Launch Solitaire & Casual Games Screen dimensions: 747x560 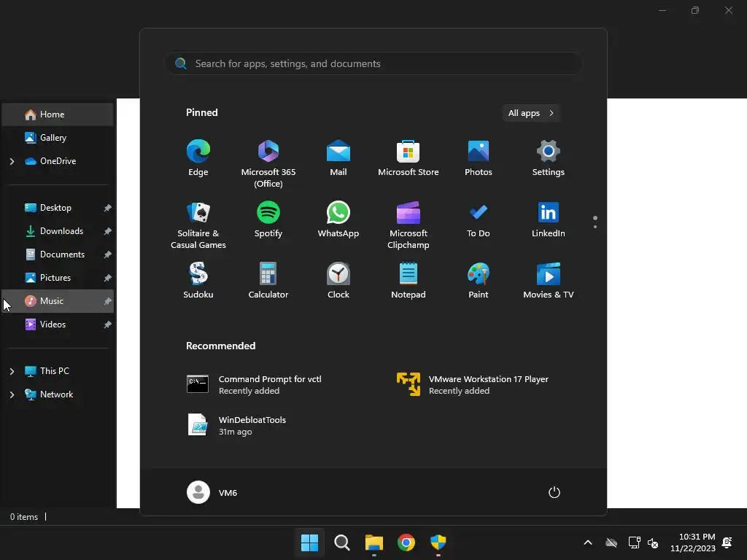click(198, 225)
